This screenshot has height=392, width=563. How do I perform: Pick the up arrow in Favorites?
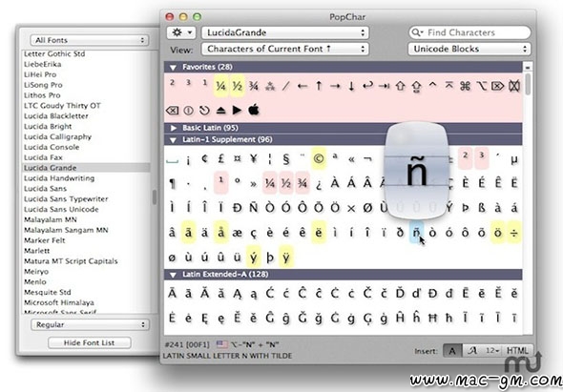click(x=319, y=86)
